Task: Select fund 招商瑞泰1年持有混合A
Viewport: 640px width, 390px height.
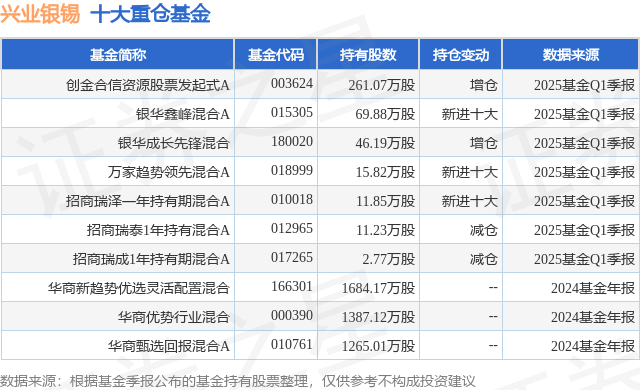Action: coord(158,230)
